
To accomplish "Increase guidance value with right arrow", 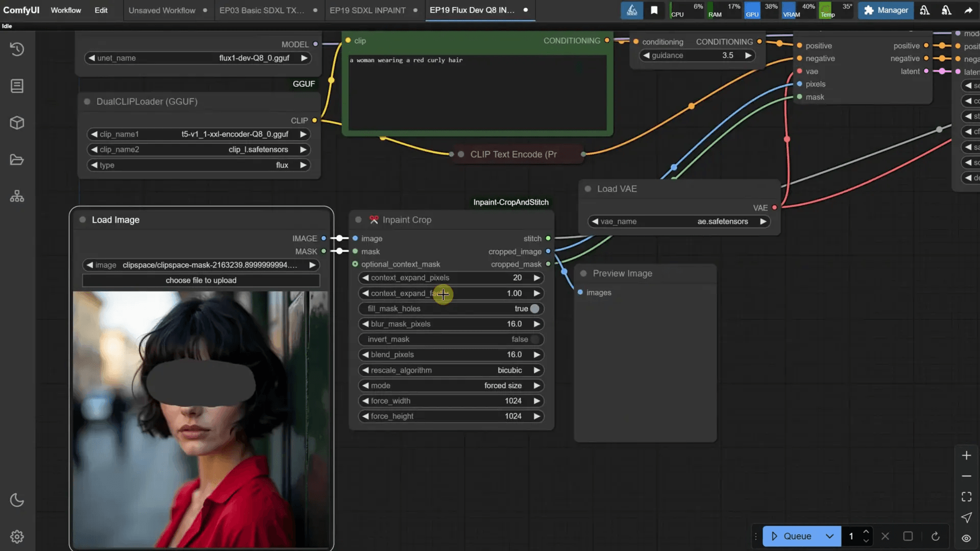I will [x=748, y=56].
